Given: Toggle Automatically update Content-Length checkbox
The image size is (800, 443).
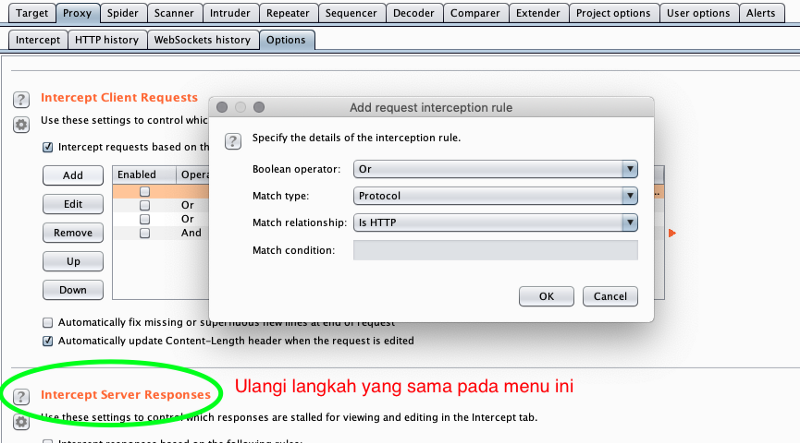Looking at the screenshot, I should coord(48,341).
